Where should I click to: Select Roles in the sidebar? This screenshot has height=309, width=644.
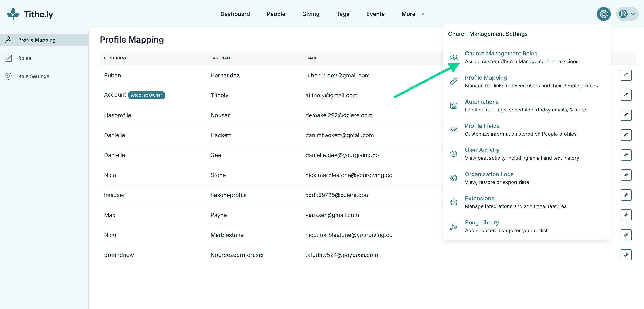click(44, 58)
